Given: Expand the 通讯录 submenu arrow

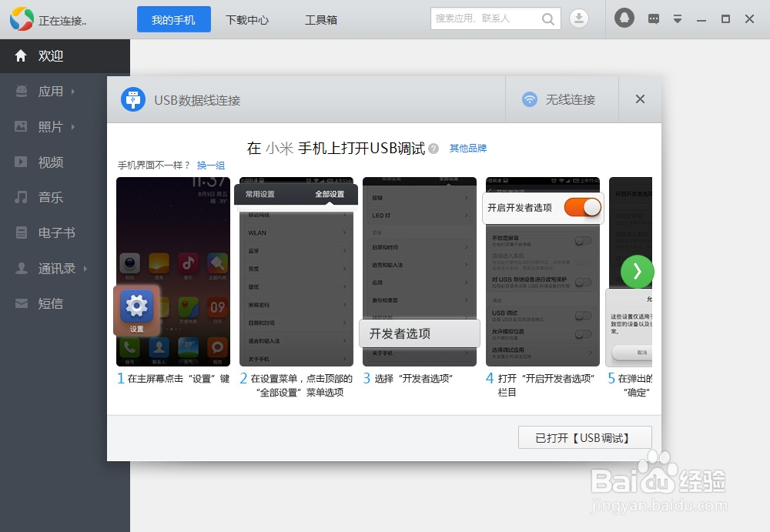Looking at the screenshot, I should click(85, 268).
